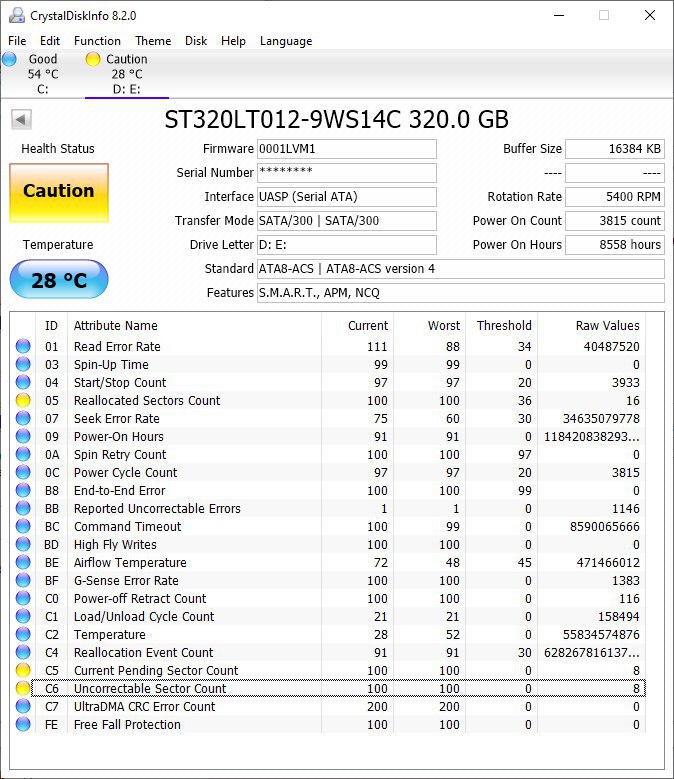The height and width of the screenshot is (779, 674).
Task: Click the masked Serial Number field
Action: pyautogui.click(x=347, y=172)
